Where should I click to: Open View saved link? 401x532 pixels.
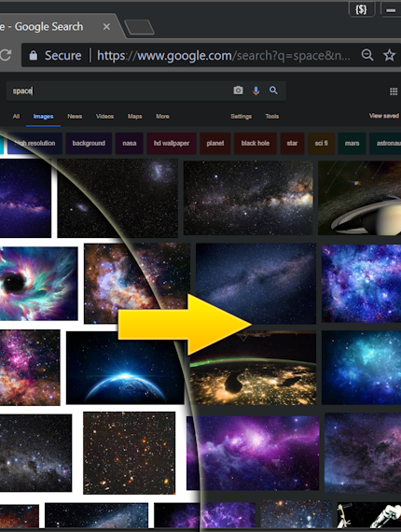pyautogui.click(x=383, y=116)
